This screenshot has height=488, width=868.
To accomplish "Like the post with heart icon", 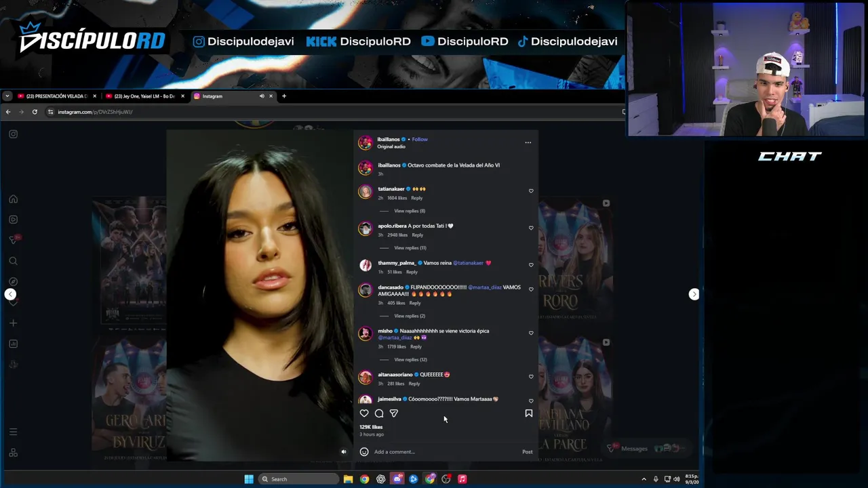I will tap(364, 413).
